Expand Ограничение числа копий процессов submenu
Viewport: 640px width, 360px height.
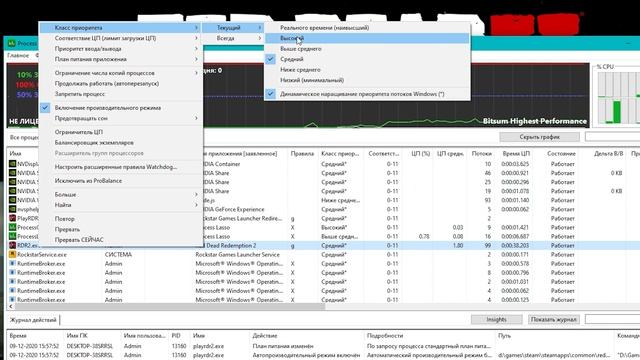pyautogui.click(x=121, y=73)
